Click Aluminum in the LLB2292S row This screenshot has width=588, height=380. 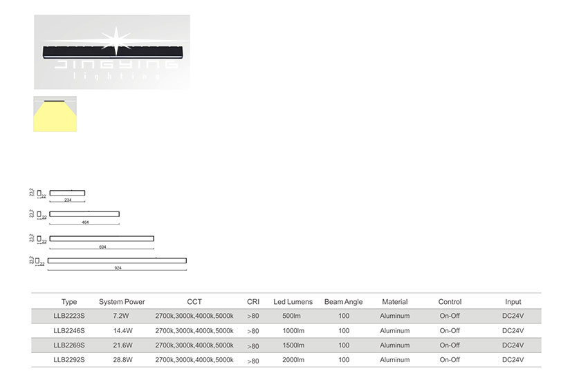coord(395,360)
